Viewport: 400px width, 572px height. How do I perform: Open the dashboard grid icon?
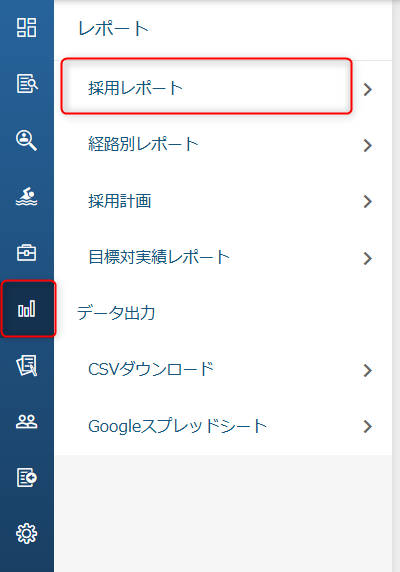point(27,28)
